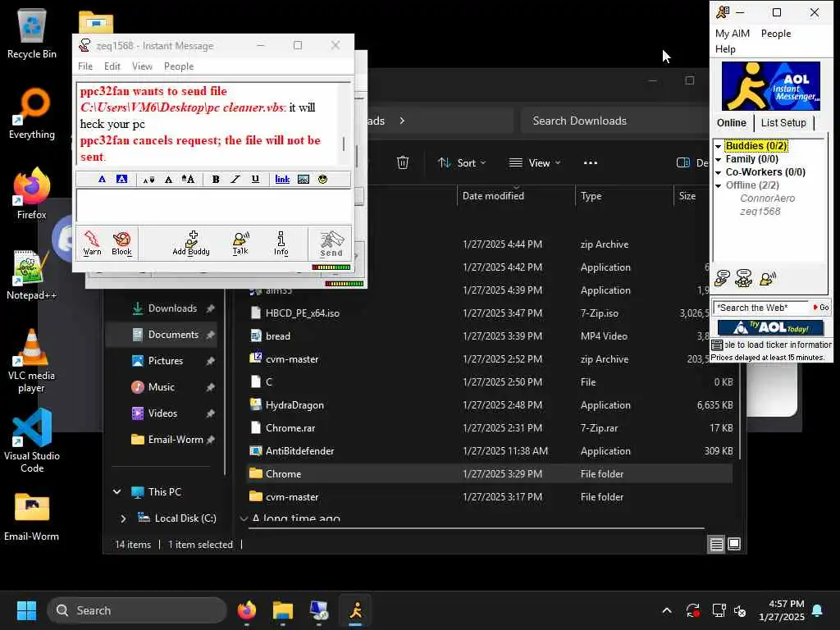Viewport: 840px width, 630px height.
Task: Sort by Date modified column
Action: pyautogui.click(x=493, y=196)
